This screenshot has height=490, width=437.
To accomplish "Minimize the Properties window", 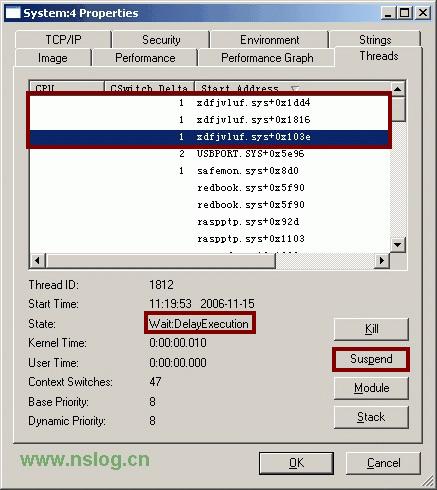I will (x=388, y=13).
